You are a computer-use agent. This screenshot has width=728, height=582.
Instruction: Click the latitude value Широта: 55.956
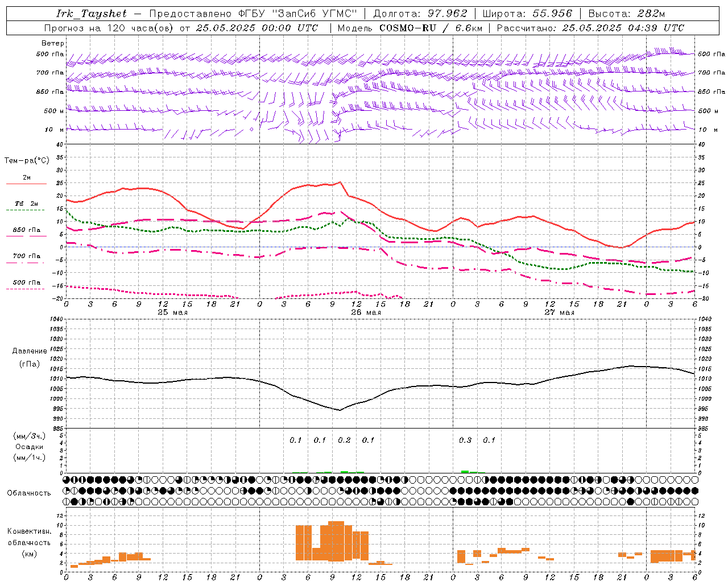coord(527,14)
